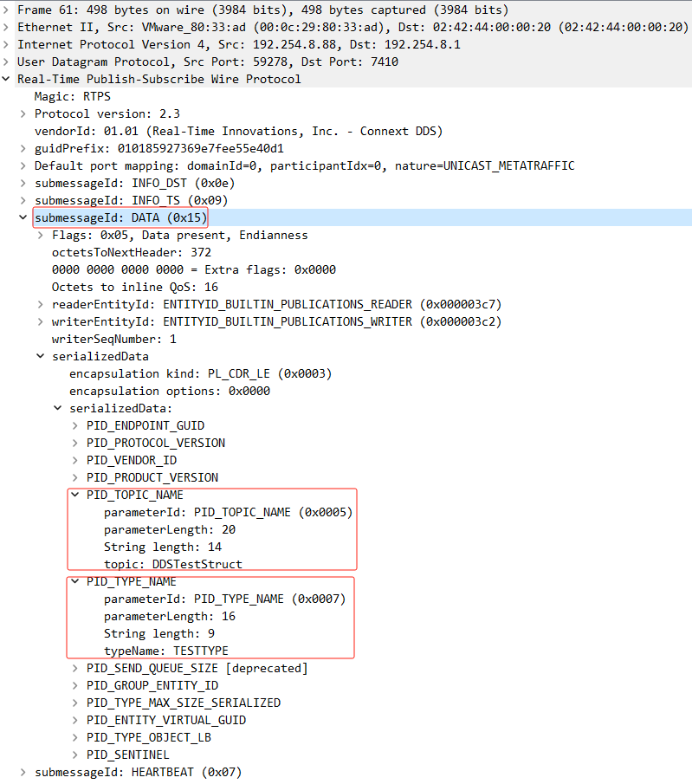The height and width of the screenshot is (784, 692).
Task: Select the topic: DDSTestStruct line
Action: (172, 564)
